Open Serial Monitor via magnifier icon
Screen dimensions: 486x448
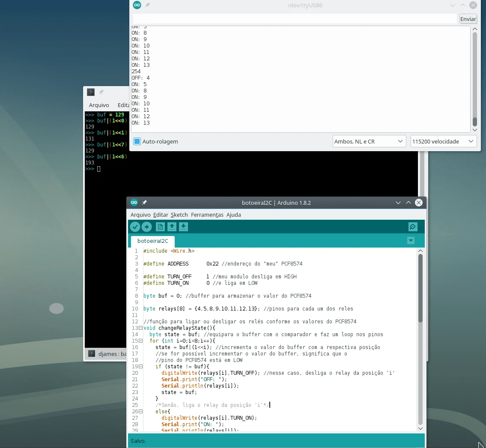[x=413, y=227]
